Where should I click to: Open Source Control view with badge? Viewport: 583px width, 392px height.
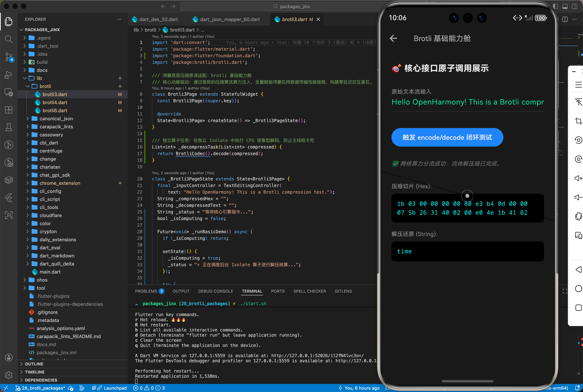point(8,57)
